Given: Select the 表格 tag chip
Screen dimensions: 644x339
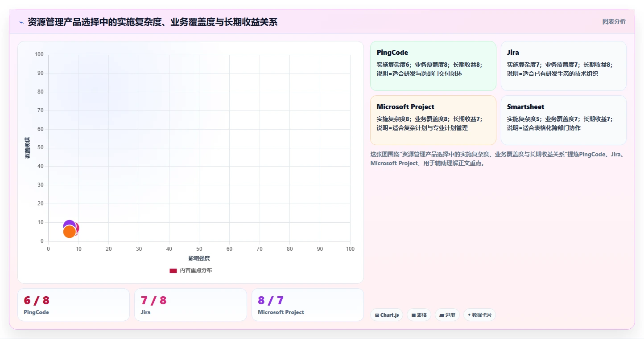Looking at the screenshot, I should tap(419, 315).
